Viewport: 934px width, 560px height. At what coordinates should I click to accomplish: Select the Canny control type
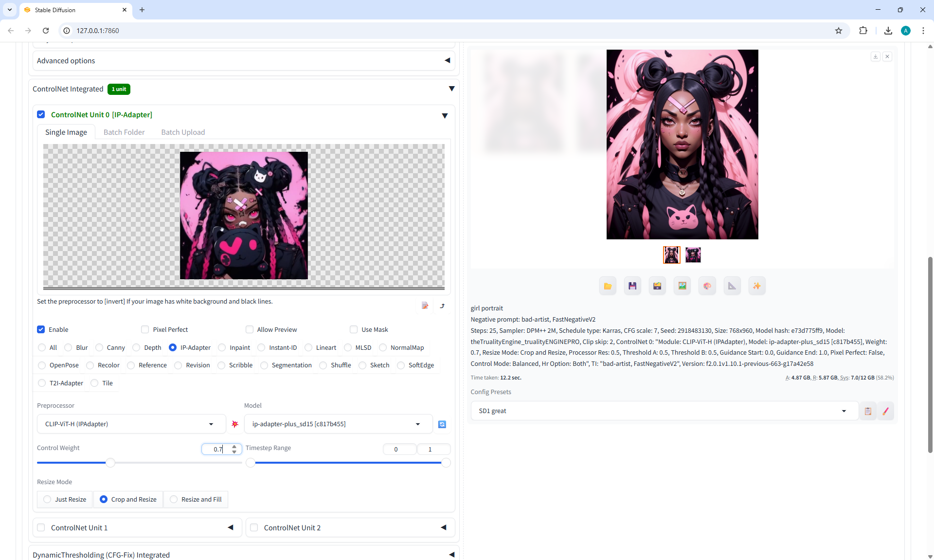[100, 347]
